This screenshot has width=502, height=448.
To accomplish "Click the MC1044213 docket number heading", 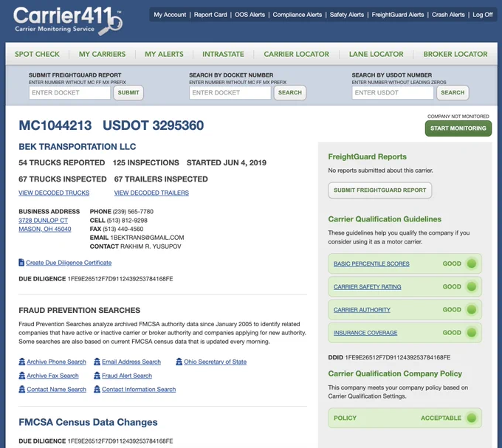I will (x=55, y=125).
